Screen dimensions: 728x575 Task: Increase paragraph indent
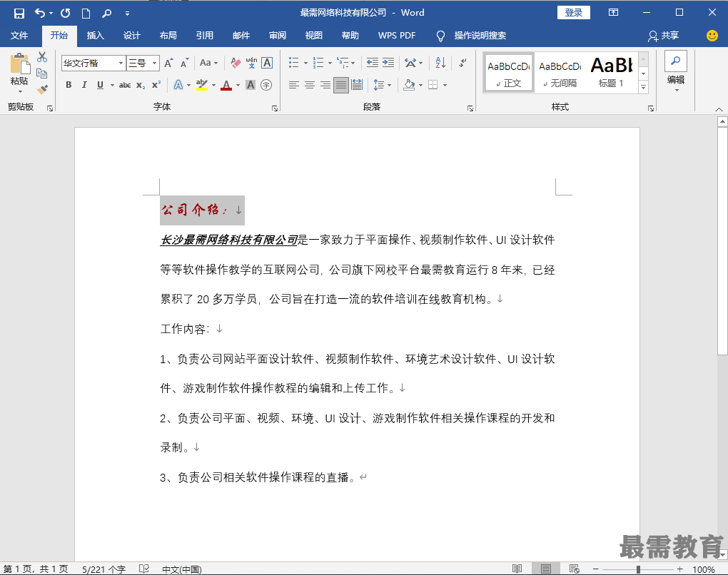(x=388, y=63)
